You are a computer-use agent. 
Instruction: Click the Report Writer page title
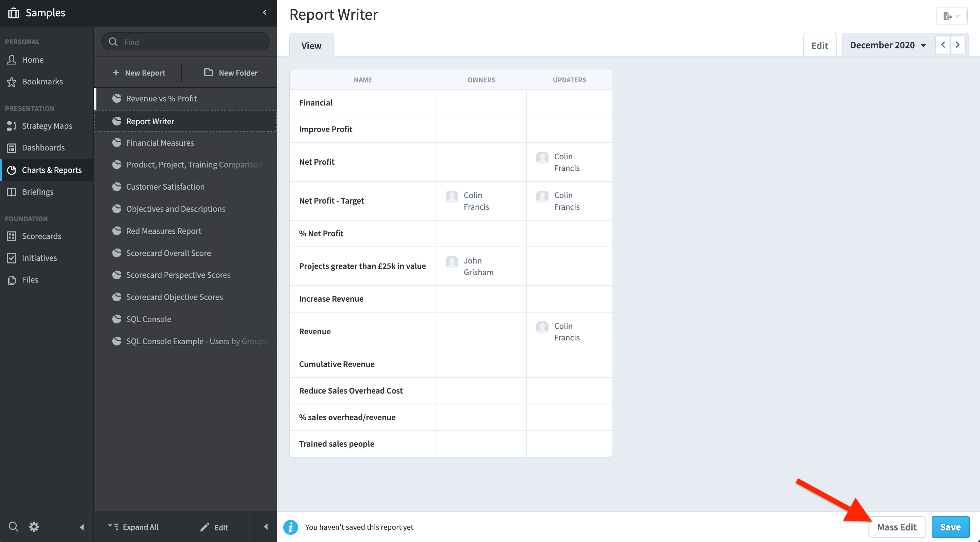pos(333,14)
